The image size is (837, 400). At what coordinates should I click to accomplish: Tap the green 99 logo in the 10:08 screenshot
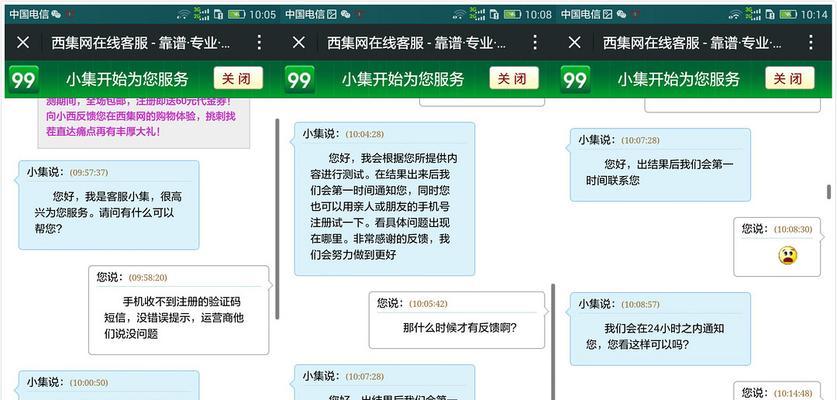coord(299,80)
